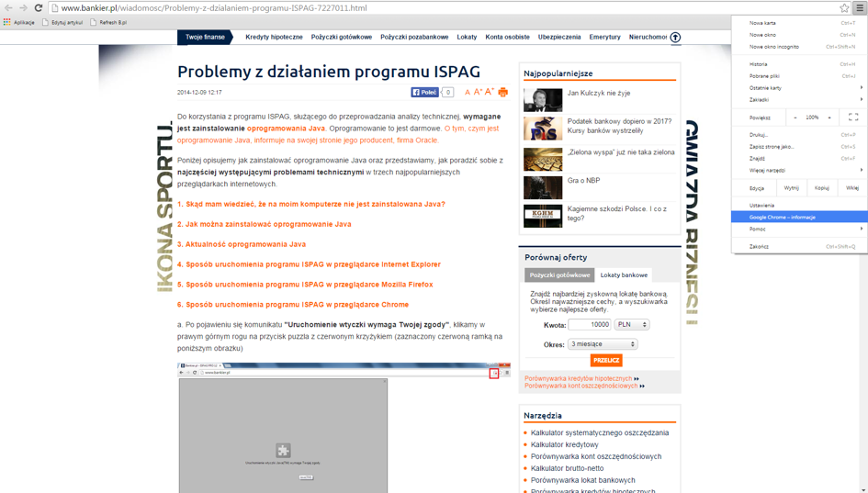Jump to section 5 about Mozilla Firefox
This screenshot has height=493, width=868.
[305, 285]
